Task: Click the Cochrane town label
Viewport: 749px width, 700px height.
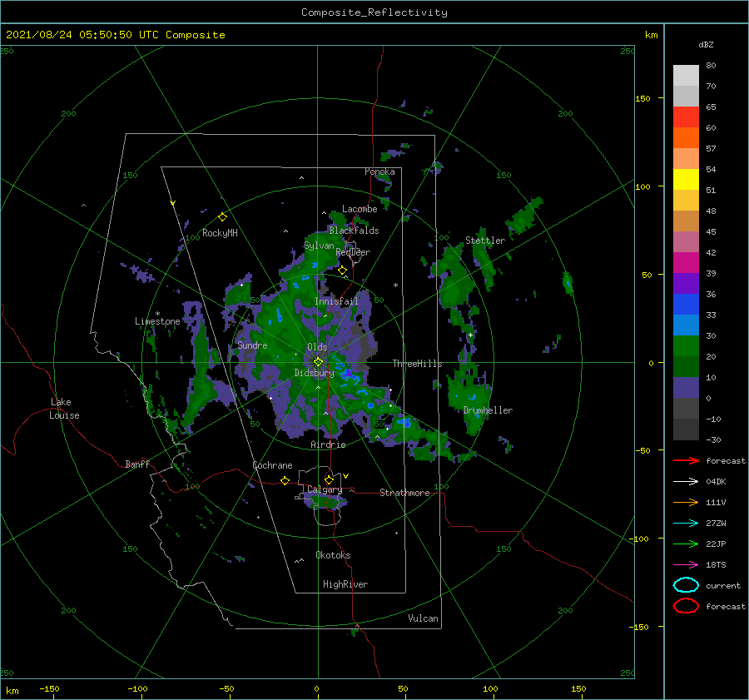Action: [272, 465]
